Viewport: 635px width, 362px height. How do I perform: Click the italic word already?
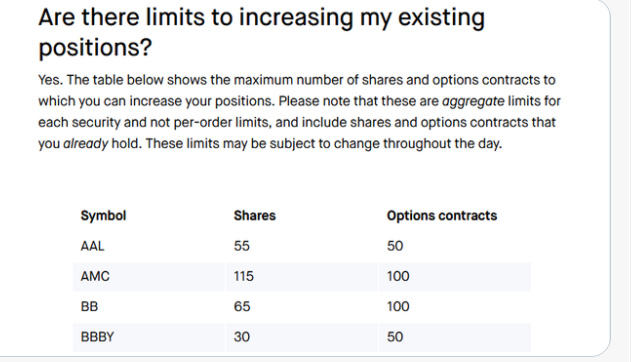pyautogui.click(x=85, y=144)
